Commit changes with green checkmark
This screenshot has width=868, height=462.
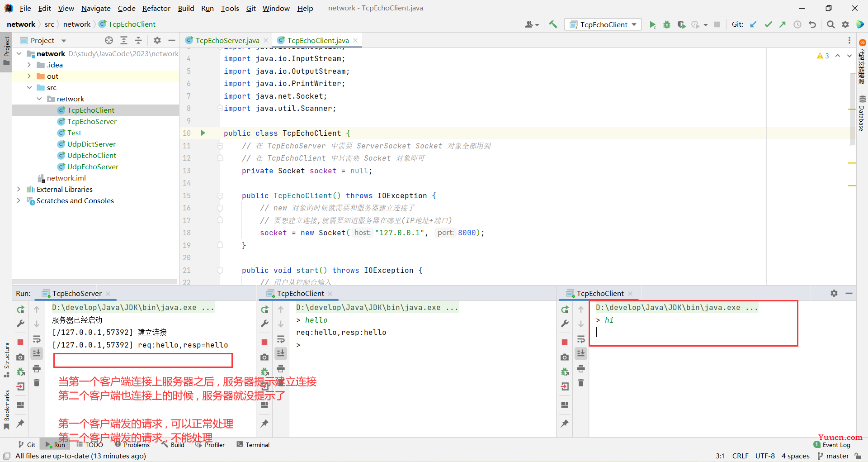[x=768, y=24]
